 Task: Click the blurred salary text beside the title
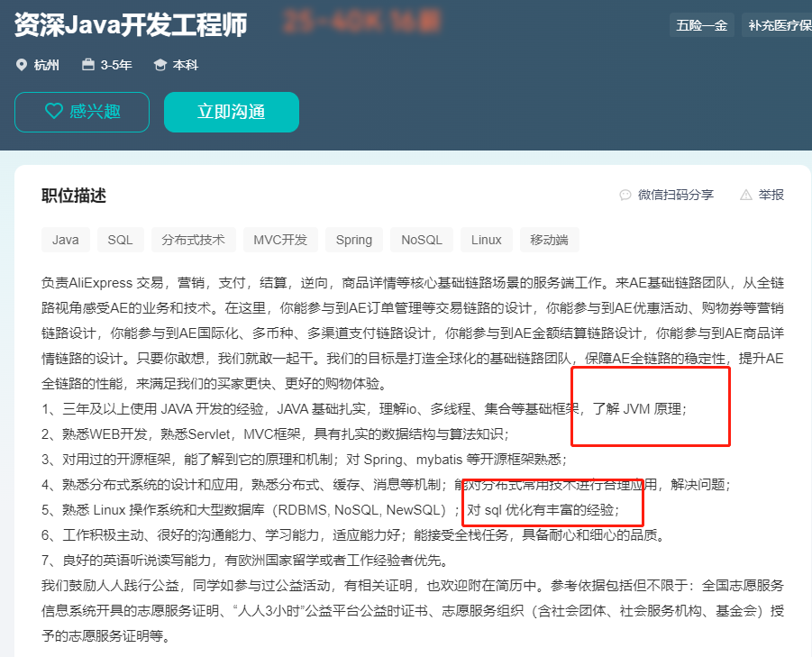coord(362,22)
